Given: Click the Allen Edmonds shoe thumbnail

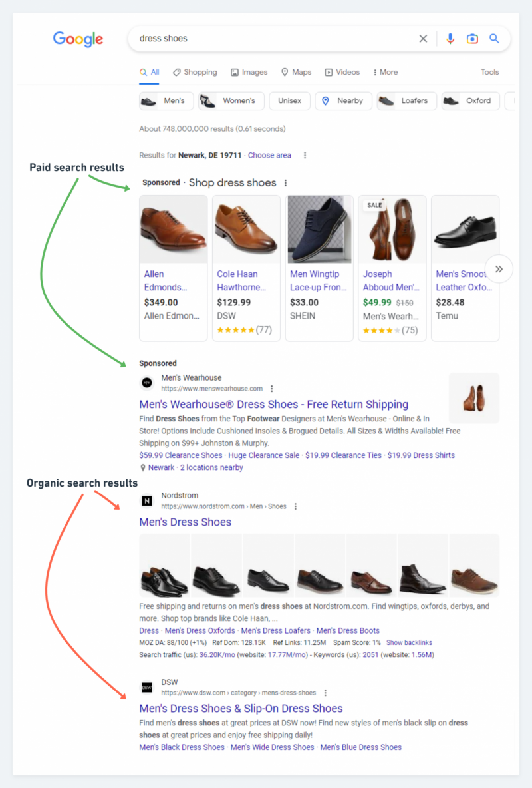Looking at the screenshot, I should click(x=173, y=229).
